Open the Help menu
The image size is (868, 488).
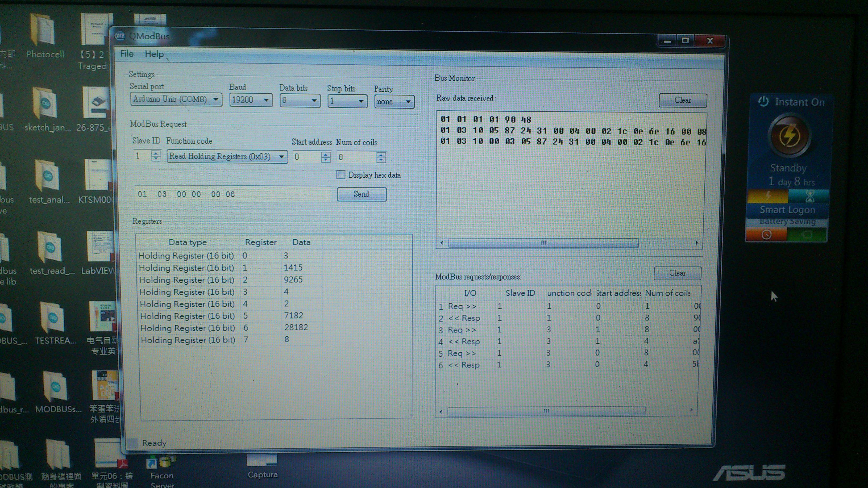[x=154, y=54]
